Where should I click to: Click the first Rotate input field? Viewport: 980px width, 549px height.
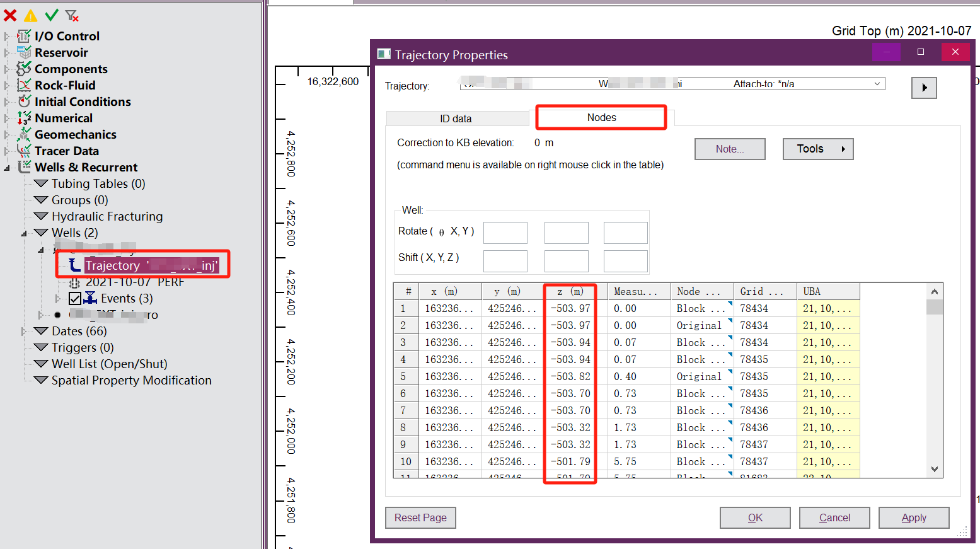(505, 233)
